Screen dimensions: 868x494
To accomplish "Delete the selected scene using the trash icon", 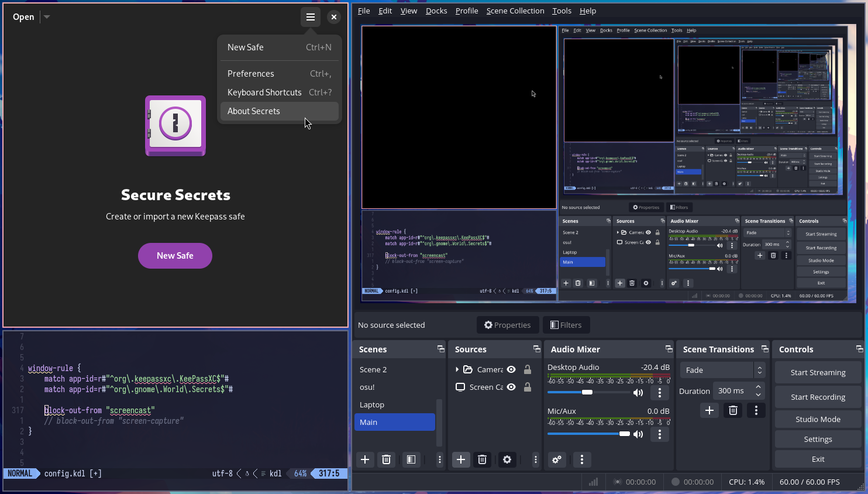I will click(x=386, y=459).
